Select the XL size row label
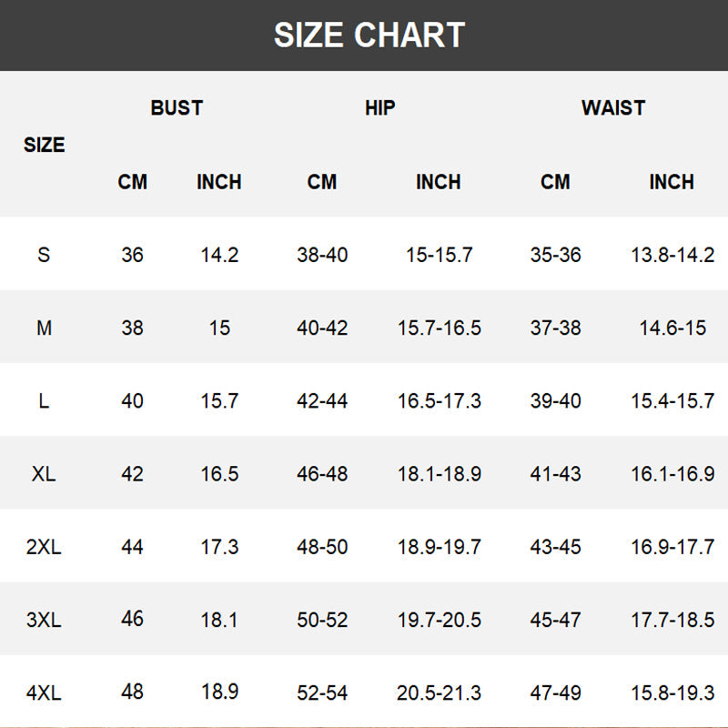 [x=44, y=474]
